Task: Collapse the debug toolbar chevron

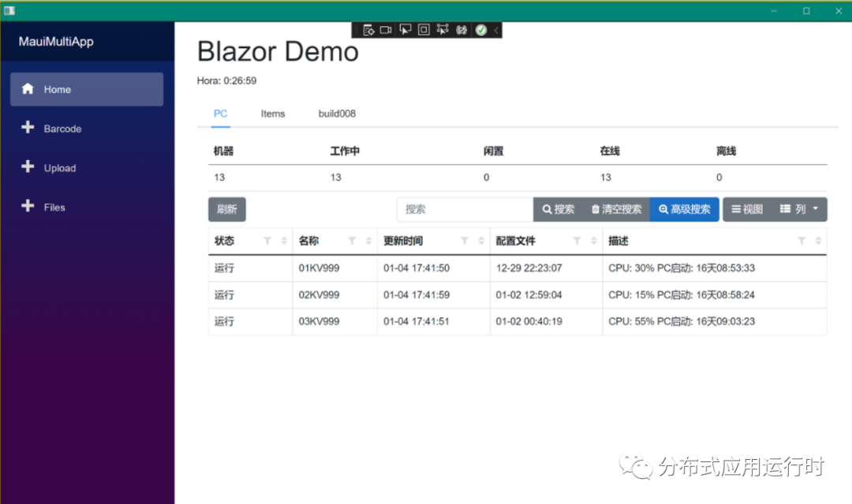Action: pyautogui.click(x=495, y=30)
